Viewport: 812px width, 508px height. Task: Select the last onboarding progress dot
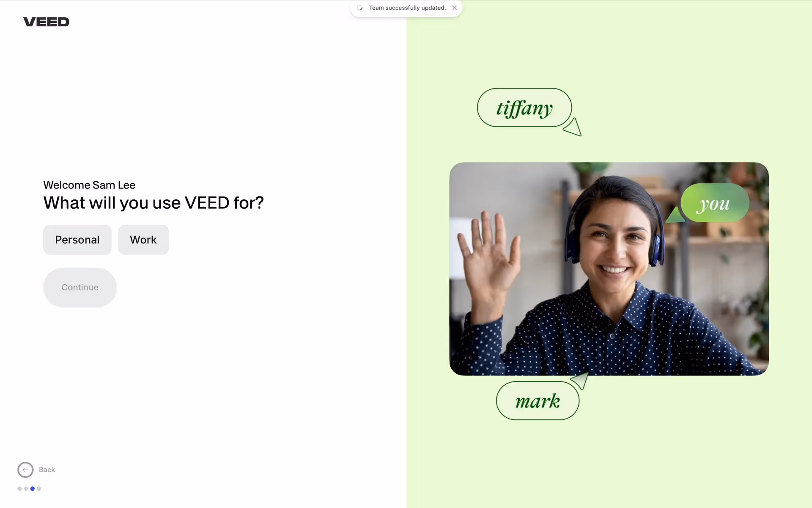click(x=39, y=489)
